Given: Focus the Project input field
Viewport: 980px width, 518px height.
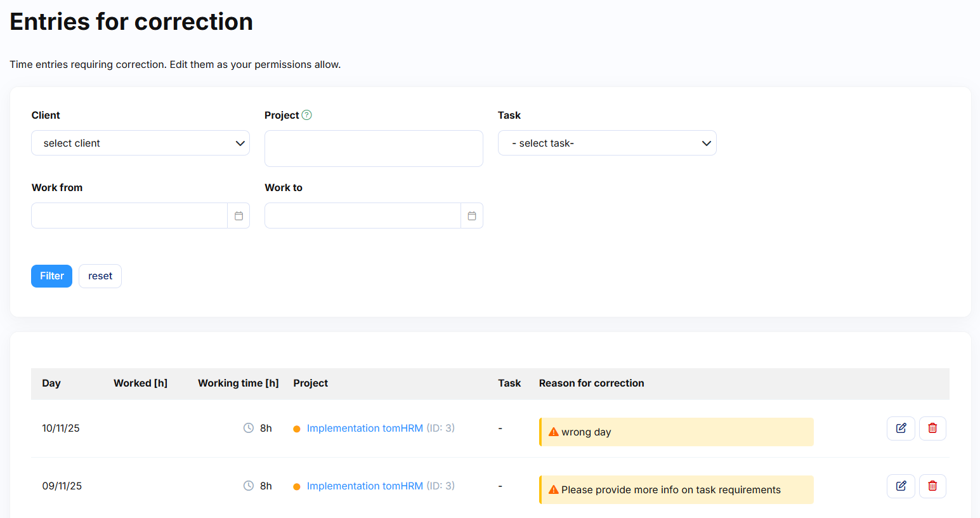Looking at the screenshot, I should point(374,149).
